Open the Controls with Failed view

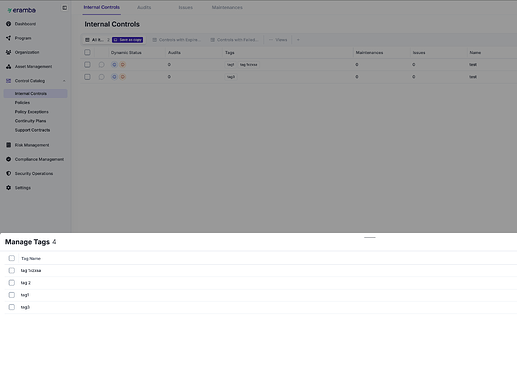(x=235, y=40)
